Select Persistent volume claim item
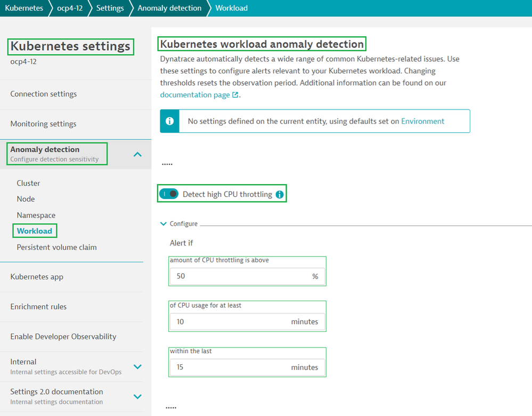 tap(56, 247)
